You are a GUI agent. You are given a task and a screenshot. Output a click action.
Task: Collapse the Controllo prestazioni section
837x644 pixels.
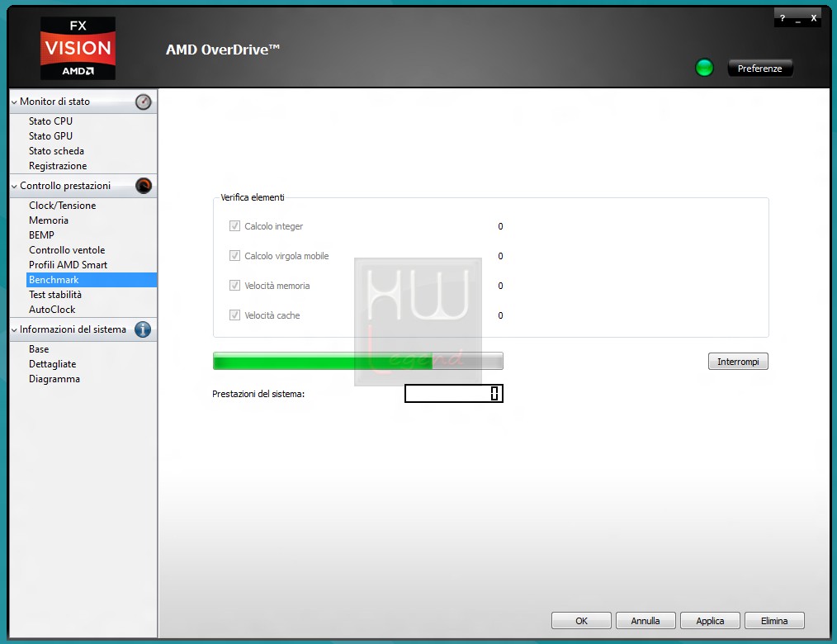[14, 186]
